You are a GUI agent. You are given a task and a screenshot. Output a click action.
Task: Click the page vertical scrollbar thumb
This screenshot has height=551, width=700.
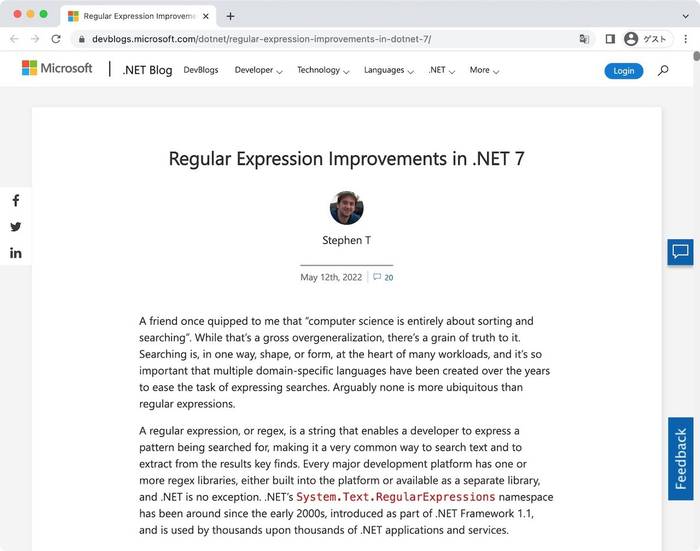click(x=696, y=56)
